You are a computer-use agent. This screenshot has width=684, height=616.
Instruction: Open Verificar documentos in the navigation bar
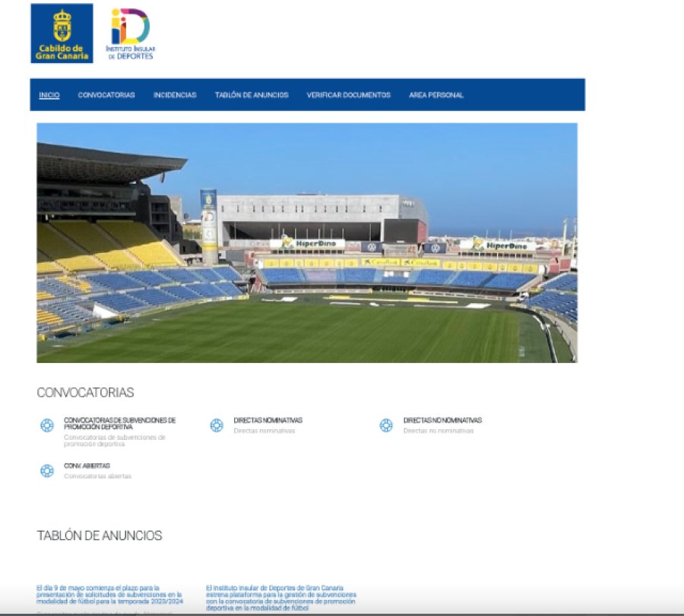point(349,95)
